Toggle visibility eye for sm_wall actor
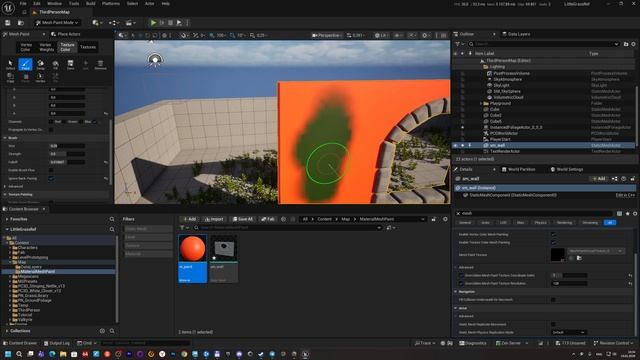This screenshot has width=640, height=360. click(x=456, y=145)
